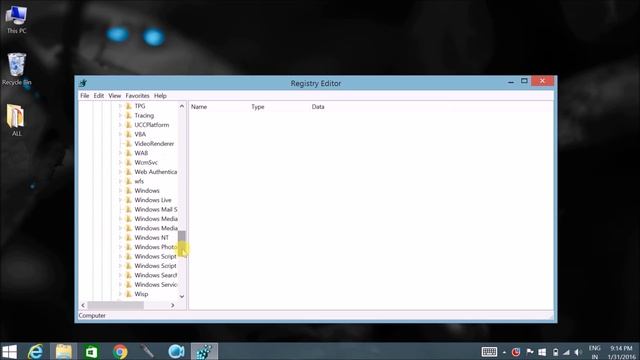
Task: Click the folder icon beside wfs
Action: coord(128,181)
